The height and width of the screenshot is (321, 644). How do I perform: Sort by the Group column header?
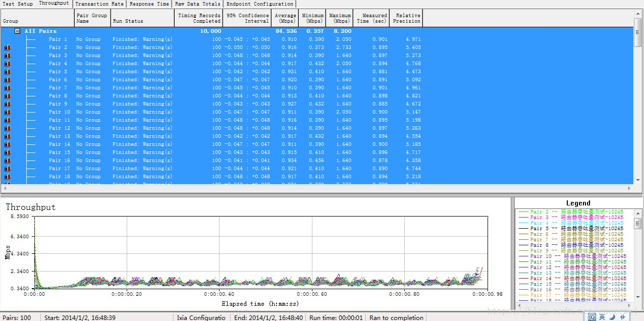pos(37,18)
